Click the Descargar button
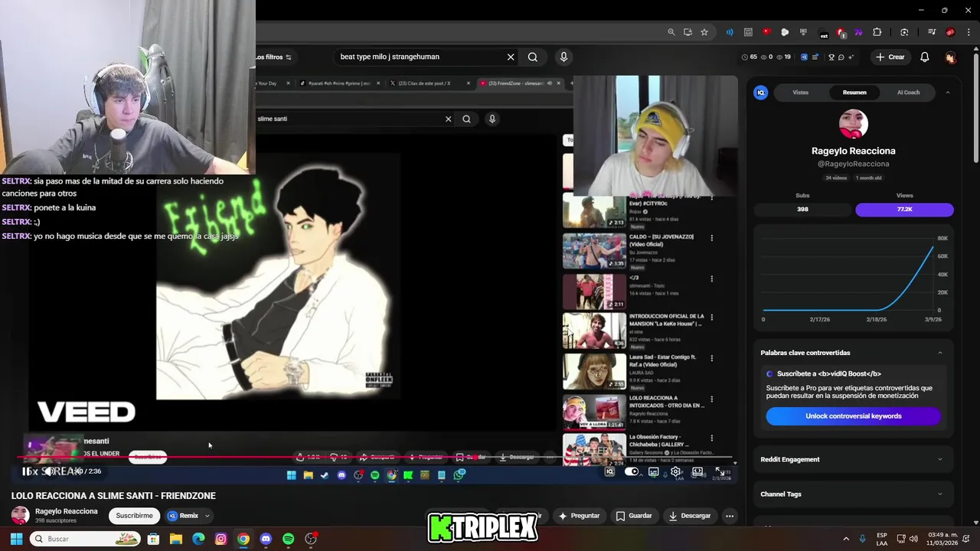Viewport: 980px width, 551px height. coord(689,516)
